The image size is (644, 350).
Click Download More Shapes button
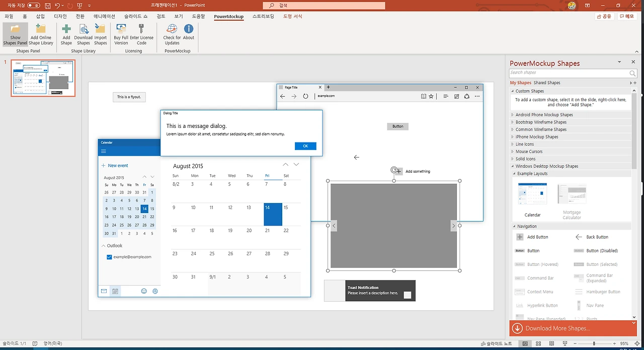(573, 328)
